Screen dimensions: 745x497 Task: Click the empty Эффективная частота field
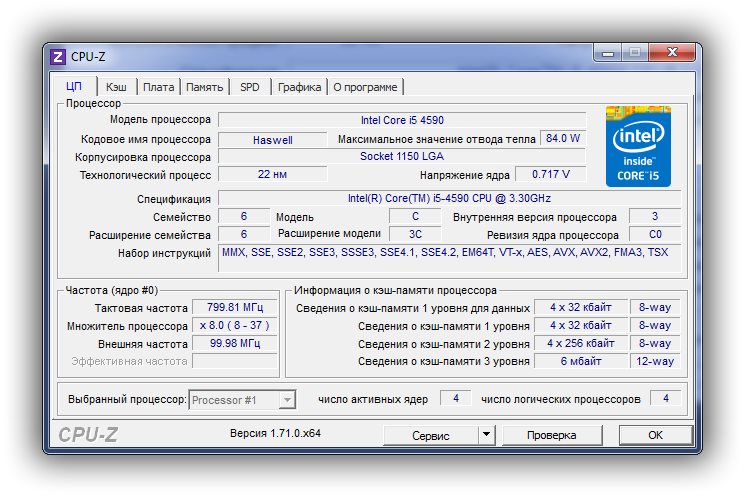click(x=235, y=361)
